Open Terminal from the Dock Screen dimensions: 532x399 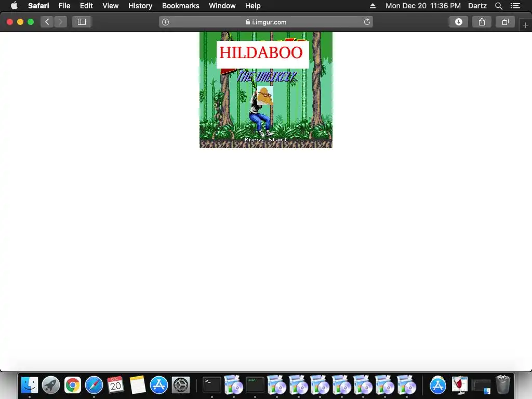212,385
